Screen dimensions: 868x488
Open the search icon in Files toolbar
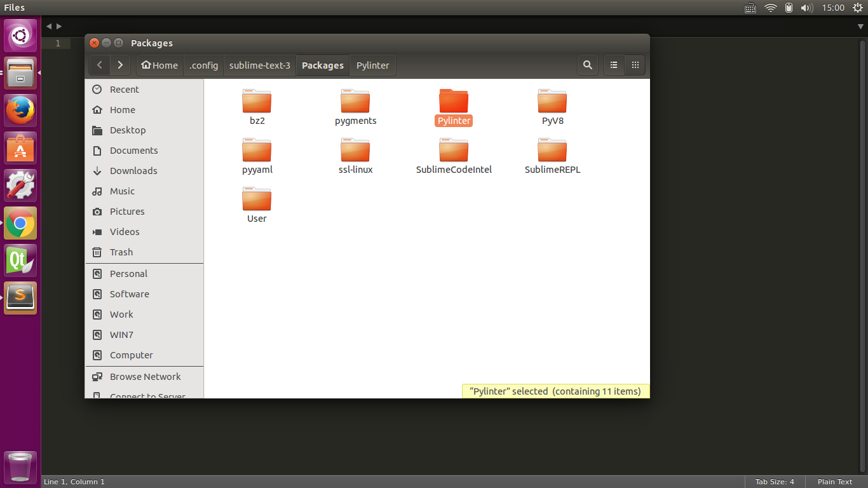point(588,65)
